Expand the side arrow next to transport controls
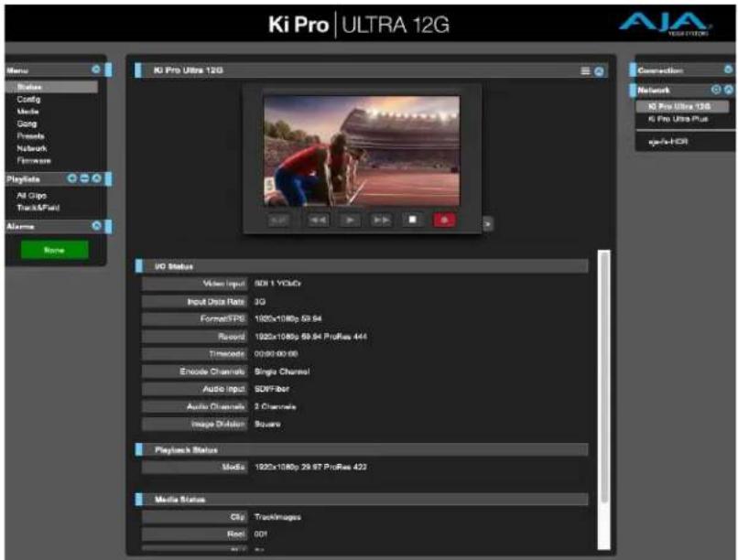This screenshot has height=560, width=738. 488,224
